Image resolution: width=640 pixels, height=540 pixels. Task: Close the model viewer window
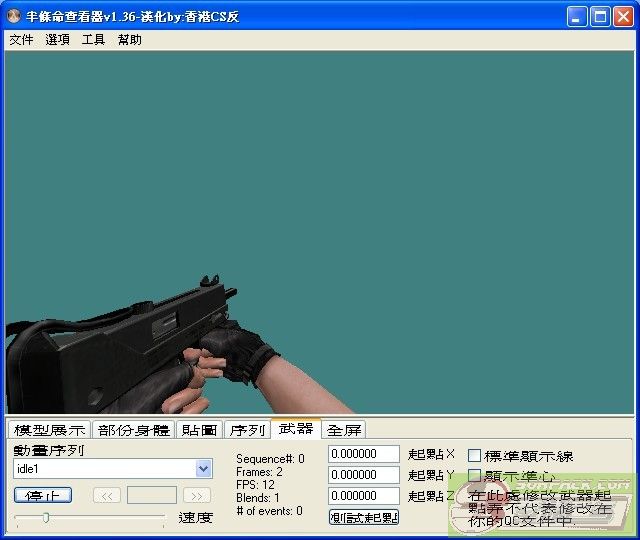click(x=624, y=17)
